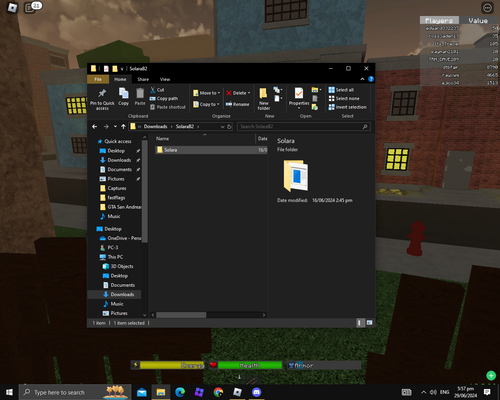This screenshot has height=400, width=500.
Task: Click Rename in Organize group
Action: click(x=237, y=104)
